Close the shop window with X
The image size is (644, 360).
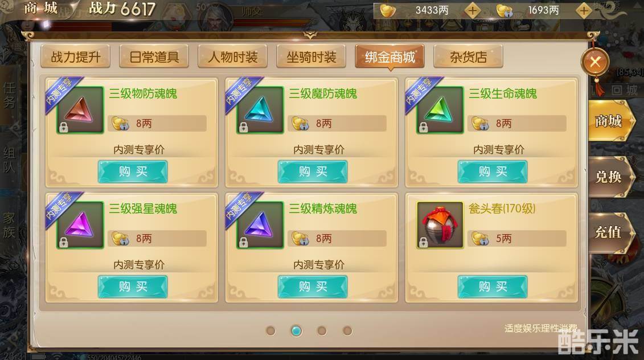(595, 62)
